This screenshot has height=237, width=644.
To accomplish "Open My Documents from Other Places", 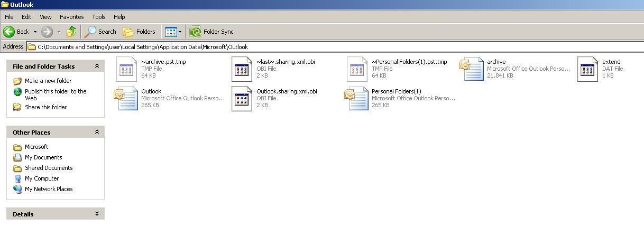I will point(43,157).
